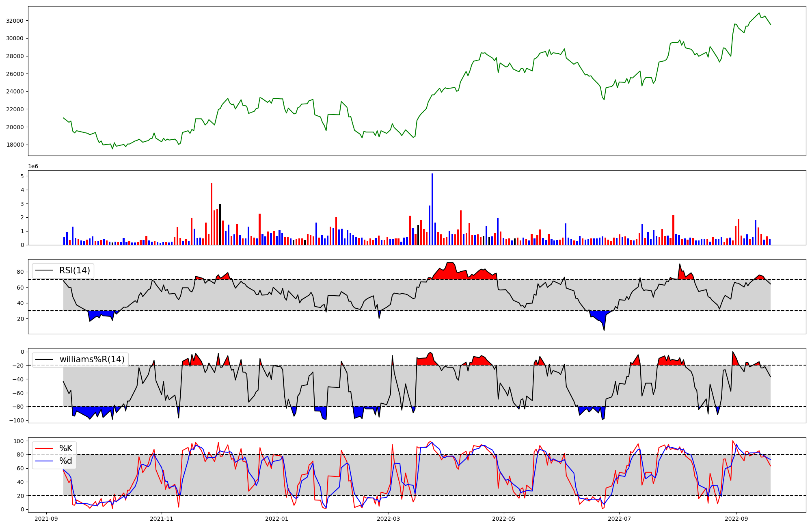Click the 2022-03 x-axis date label

(389, 519)
